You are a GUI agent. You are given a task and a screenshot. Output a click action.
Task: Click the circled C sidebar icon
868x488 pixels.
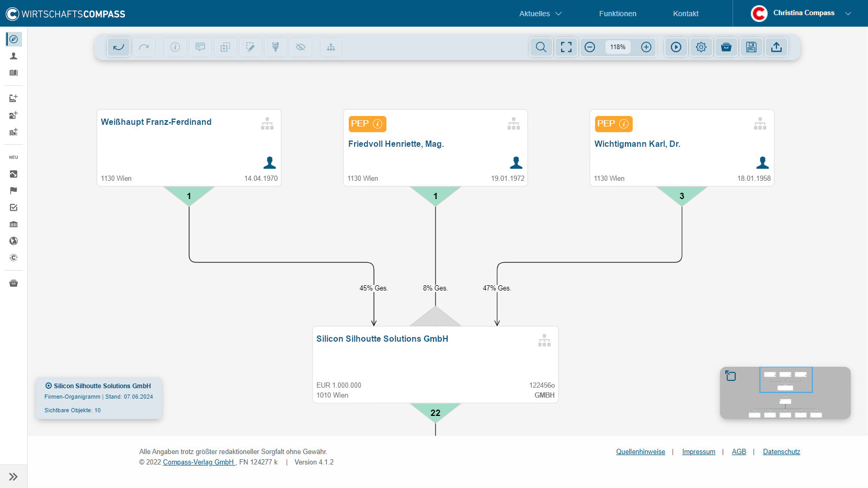14,258
